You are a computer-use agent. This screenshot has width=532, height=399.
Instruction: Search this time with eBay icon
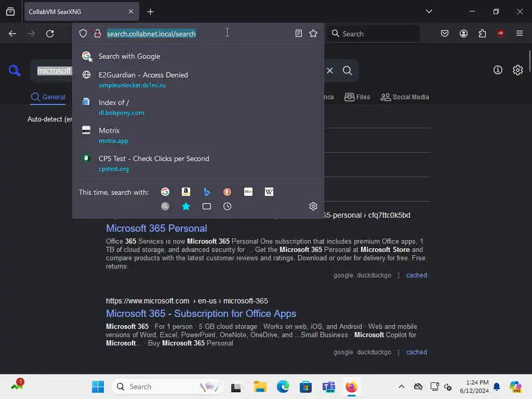coord(248,192)
